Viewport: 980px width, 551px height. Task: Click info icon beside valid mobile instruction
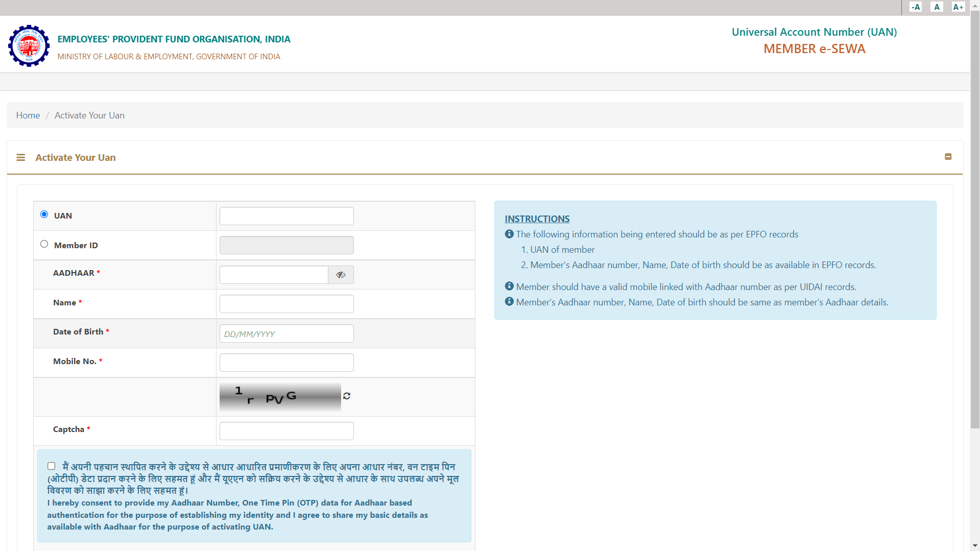pos(509,286)
